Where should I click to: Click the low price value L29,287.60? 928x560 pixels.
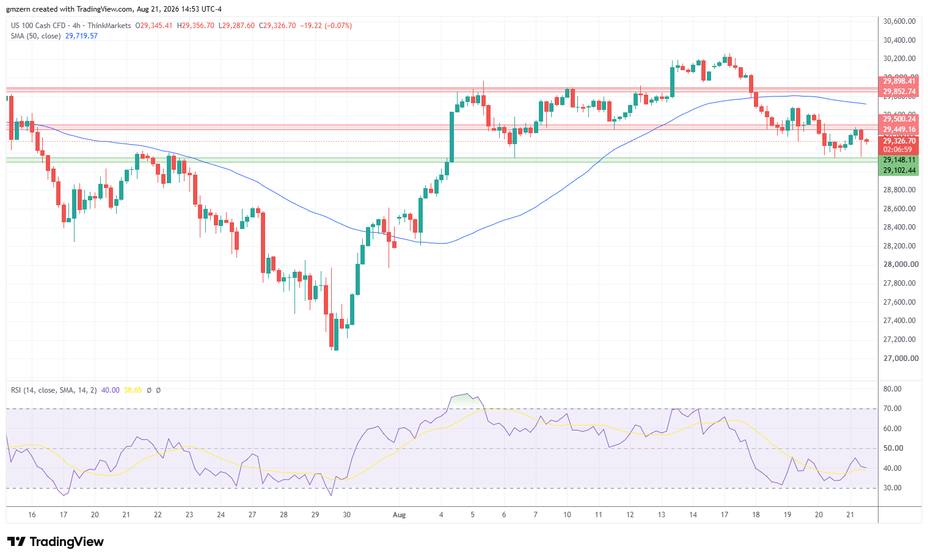[x=237, y=26]
